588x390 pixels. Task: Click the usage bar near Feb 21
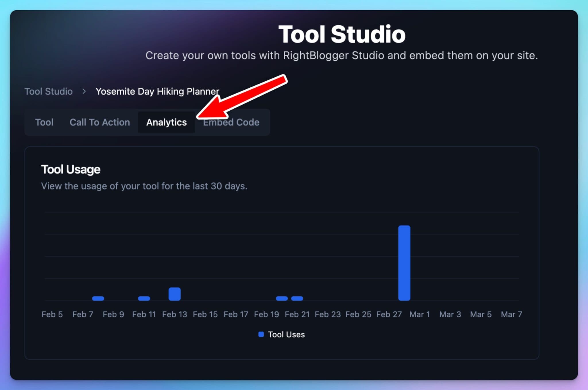pyautogui.click(x=297, y=299)
